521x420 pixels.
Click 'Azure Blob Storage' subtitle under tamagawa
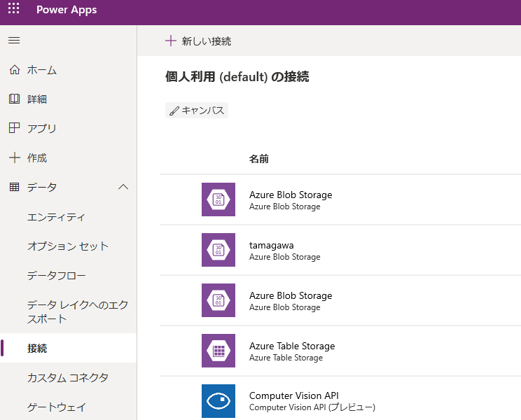coord(285,257)
